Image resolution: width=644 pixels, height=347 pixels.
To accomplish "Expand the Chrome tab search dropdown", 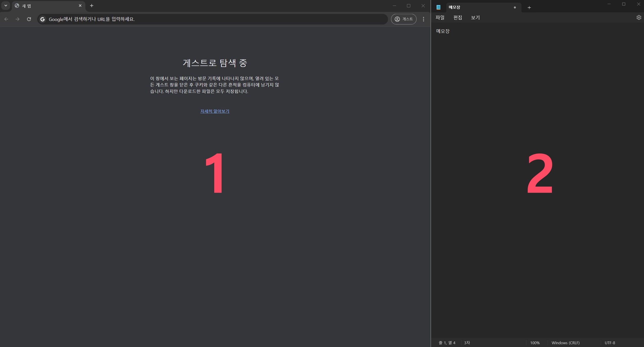I will [6, 6].
